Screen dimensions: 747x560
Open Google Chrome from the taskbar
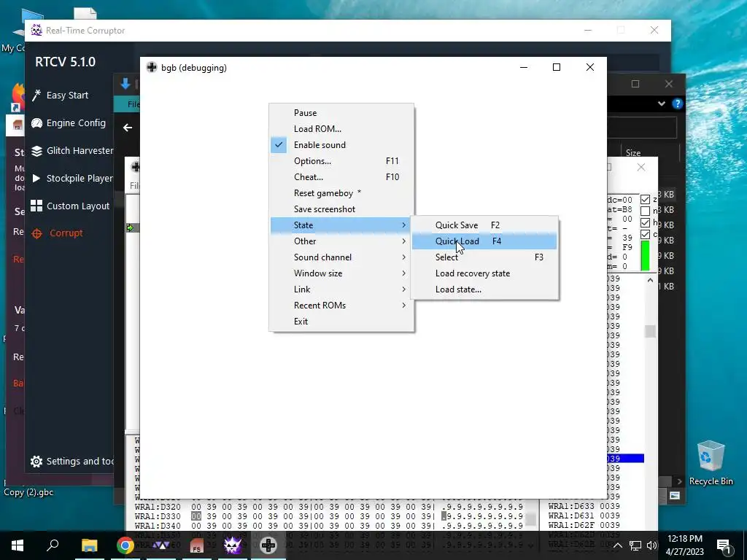(x=125, y=545)
